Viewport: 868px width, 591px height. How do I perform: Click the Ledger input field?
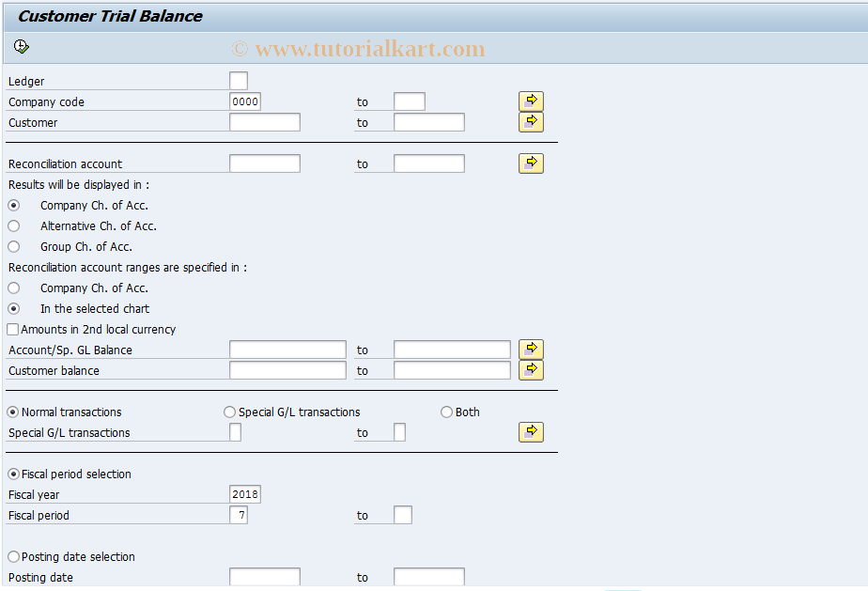(238, 80)
